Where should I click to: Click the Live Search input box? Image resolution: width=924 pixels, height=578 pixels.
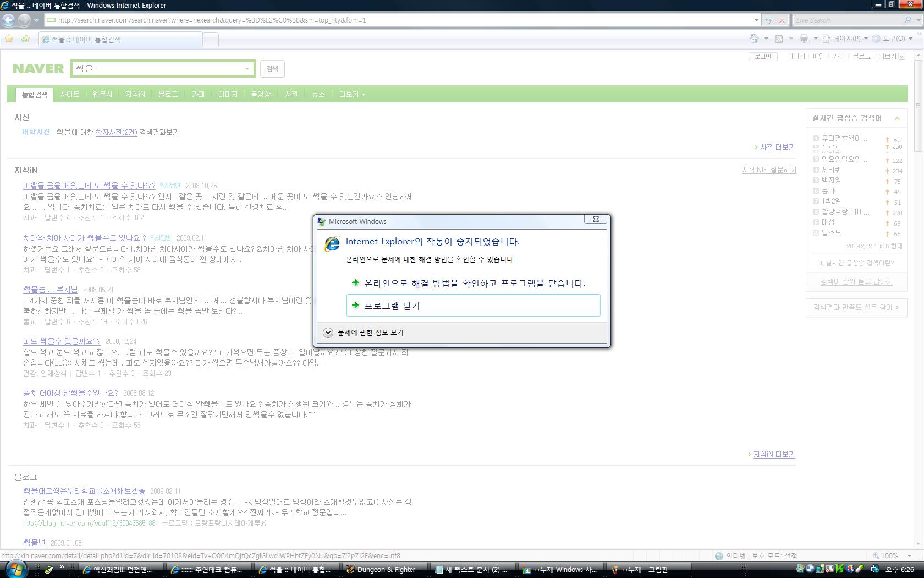[x=847, y=20]
